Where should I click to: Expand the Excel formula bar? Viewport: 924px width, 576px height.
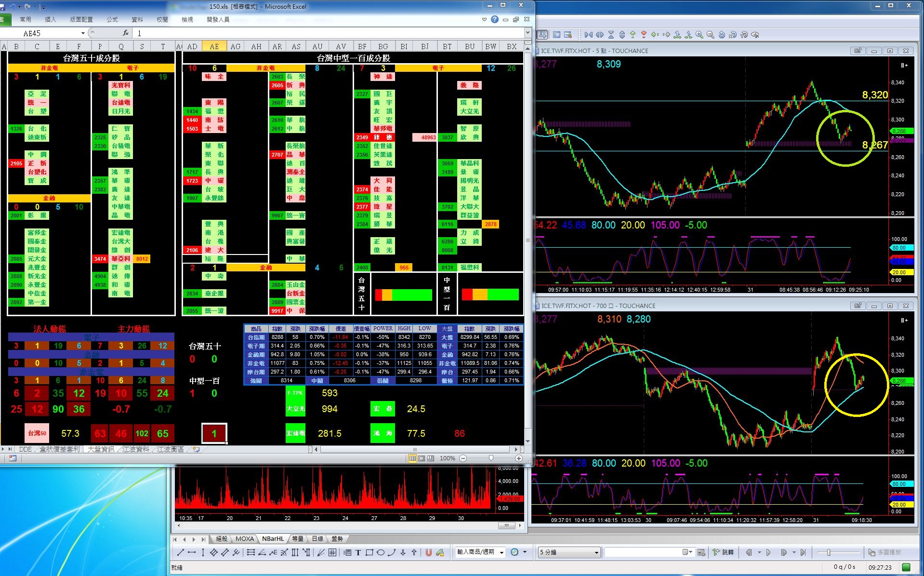pos(528,33)
